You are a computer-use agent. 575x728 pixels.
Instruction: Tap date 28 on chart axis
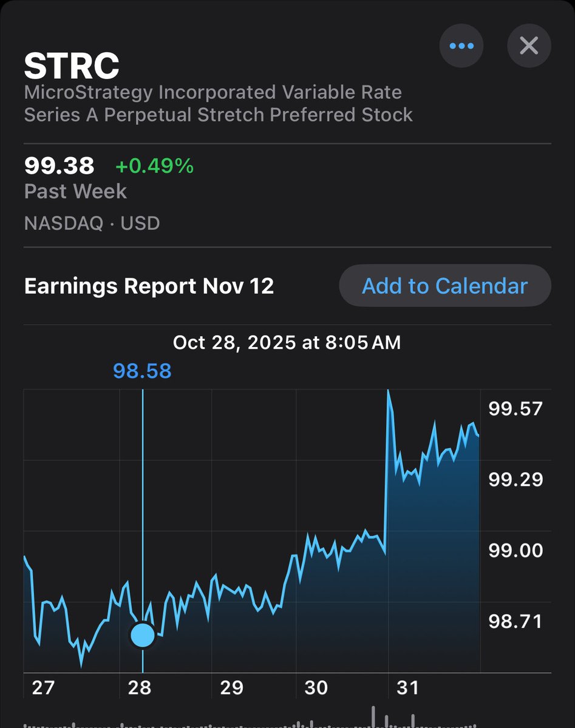[140, 688]
